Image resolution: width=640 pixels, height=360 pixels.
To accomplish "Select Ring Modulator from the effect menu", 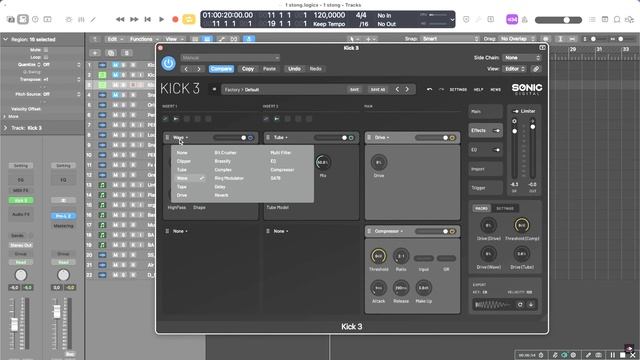I will [229, 178].
